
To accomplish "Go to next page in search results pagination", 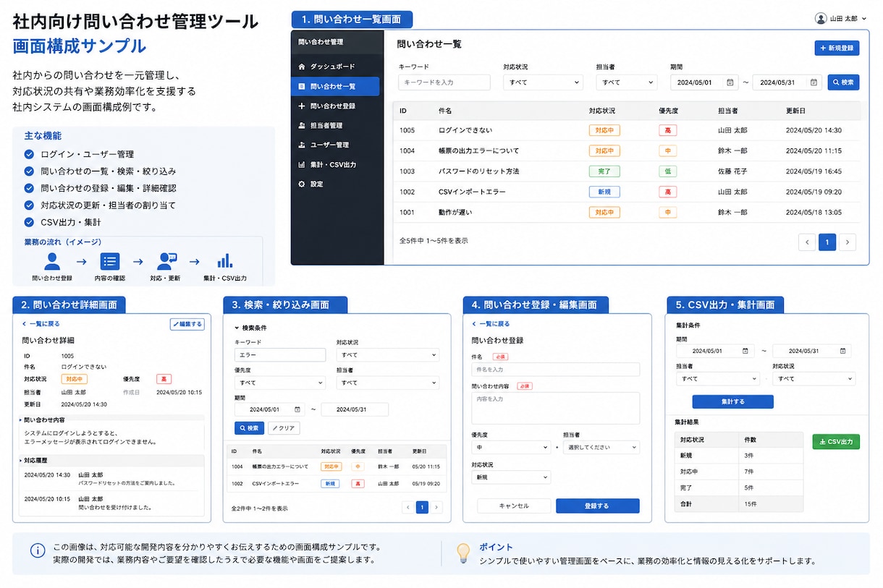I will coord(436,508).
